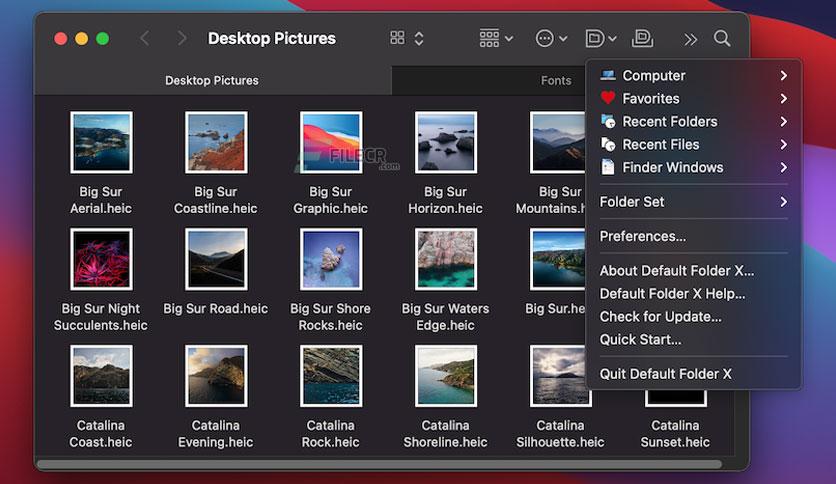The width and height of the screenshot is (836, 484).
Task: Select Big Sur Coastline.heic thumbnail
Action: 216,142
